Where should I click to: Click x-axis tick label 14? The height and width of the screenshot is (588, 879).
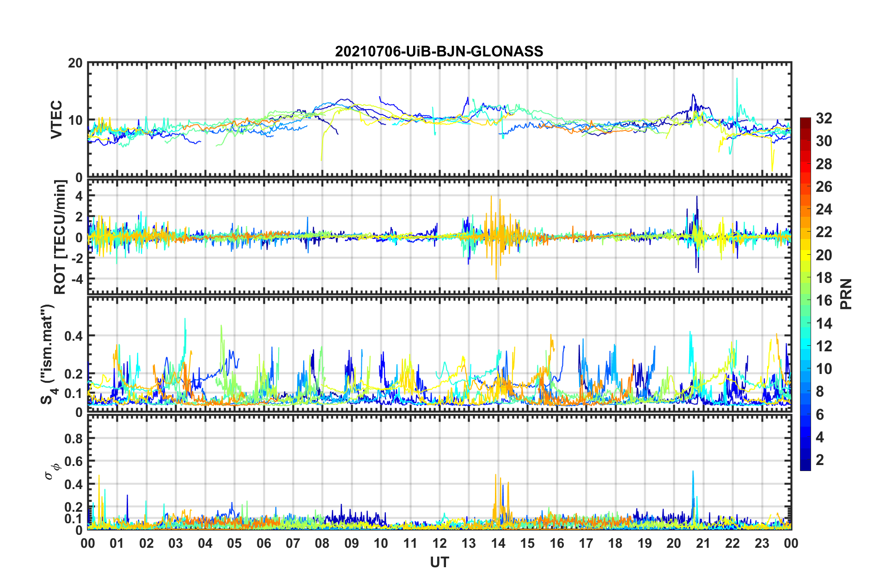pos(498,543)
